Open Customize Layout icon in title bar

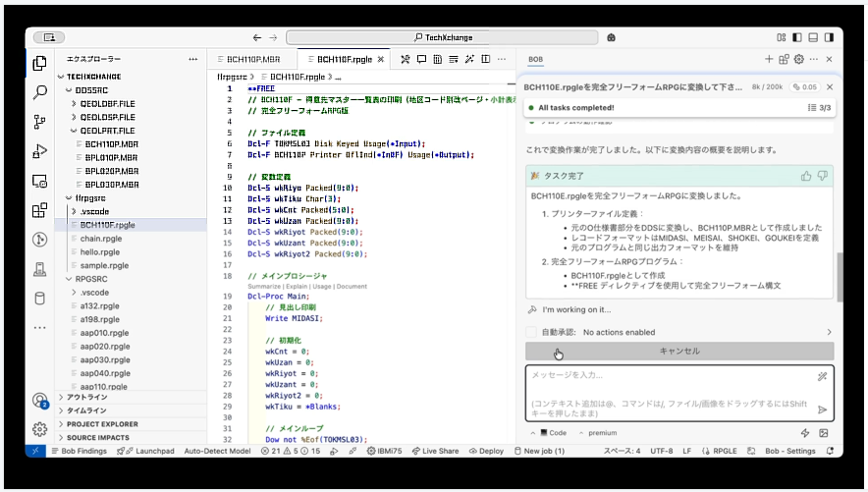pyautogui.click(x=781, y=37)
